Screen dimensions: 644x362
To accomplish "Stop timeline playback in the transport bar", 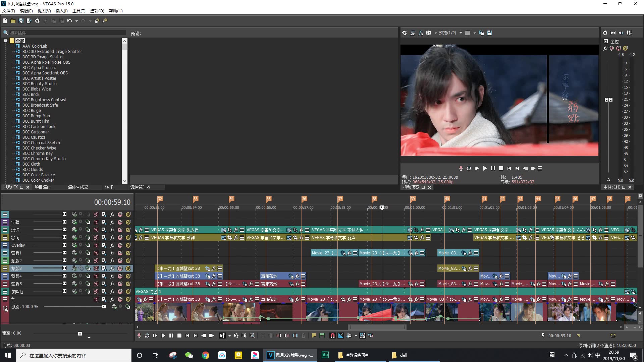I will click(179, 336).
